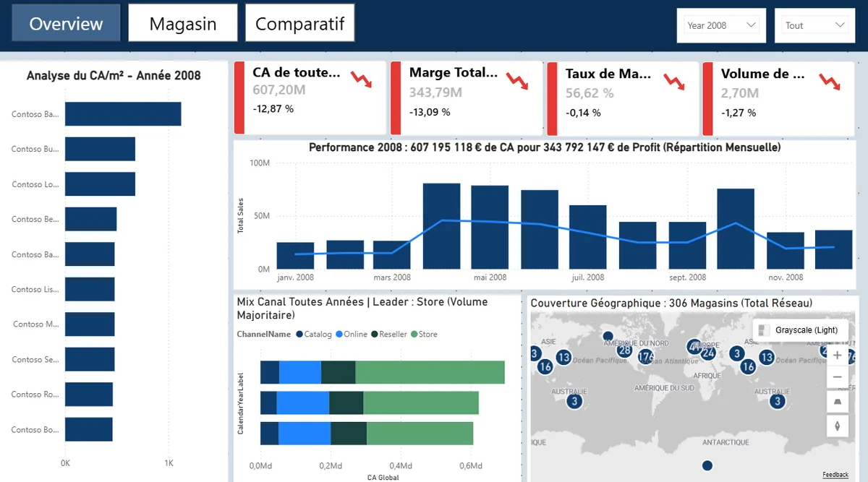868x482 pixels.
Task: Click the -0,14 % variation text
Action: (x=583, y=113)
